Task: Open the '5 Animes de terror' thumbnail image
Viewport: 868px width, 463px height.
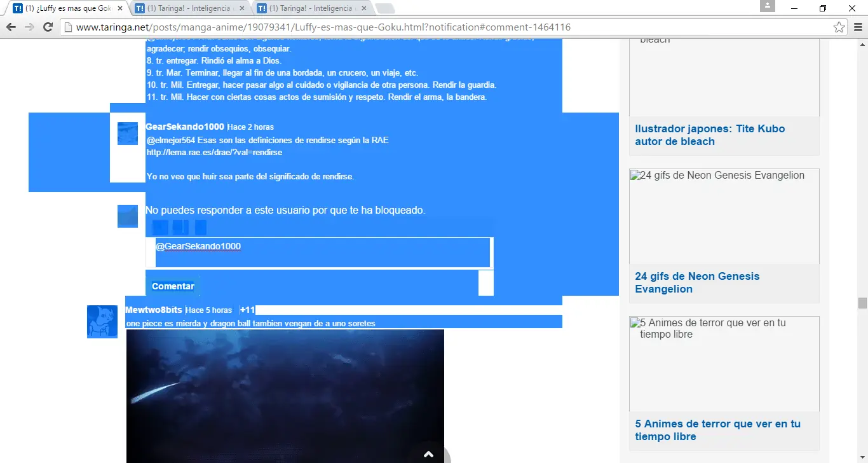Action: 724,364
